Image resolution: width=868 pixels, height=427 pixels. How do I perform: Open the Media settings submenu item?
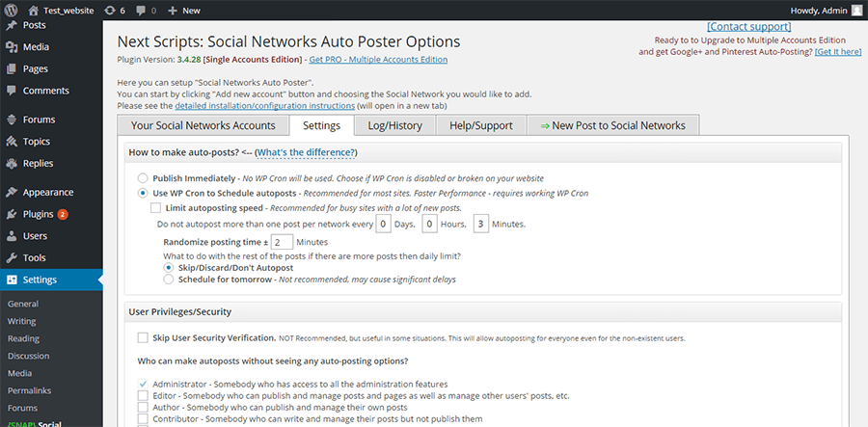tap(20, 373)
